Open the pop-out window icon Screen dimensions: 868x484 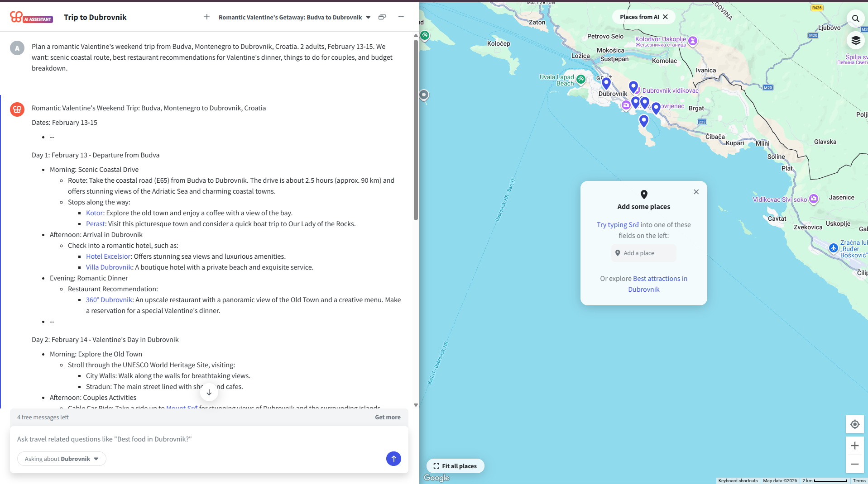pyautogui.click(x=382, y=17)
